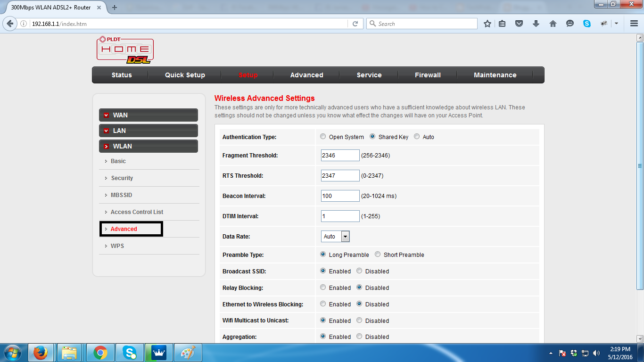Viewport: 644px width, 362px height.
Task: Open MBSSID settings page
Action: [x=121, y=195]
